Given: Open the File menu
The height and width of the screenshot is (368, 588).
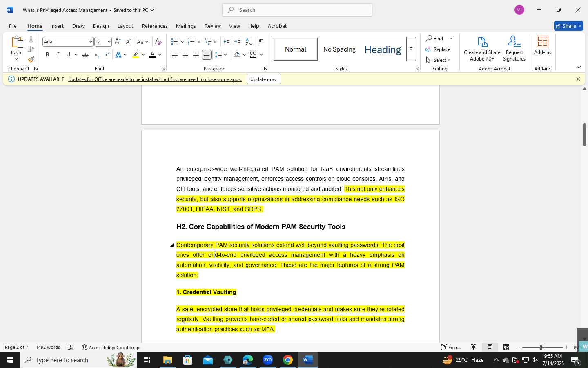Looking at the screenshot, I should (x=13, y=26).
